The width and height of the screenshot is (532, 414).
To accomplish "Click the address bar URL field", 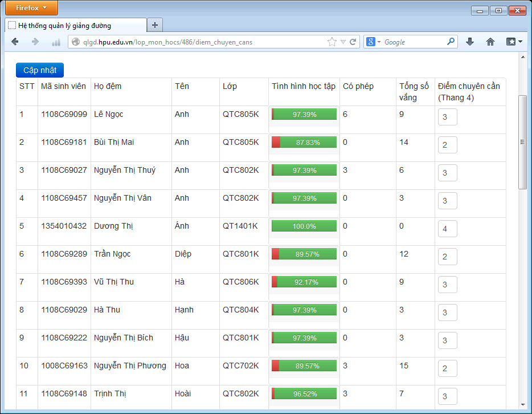I will (x=199, y=42).
